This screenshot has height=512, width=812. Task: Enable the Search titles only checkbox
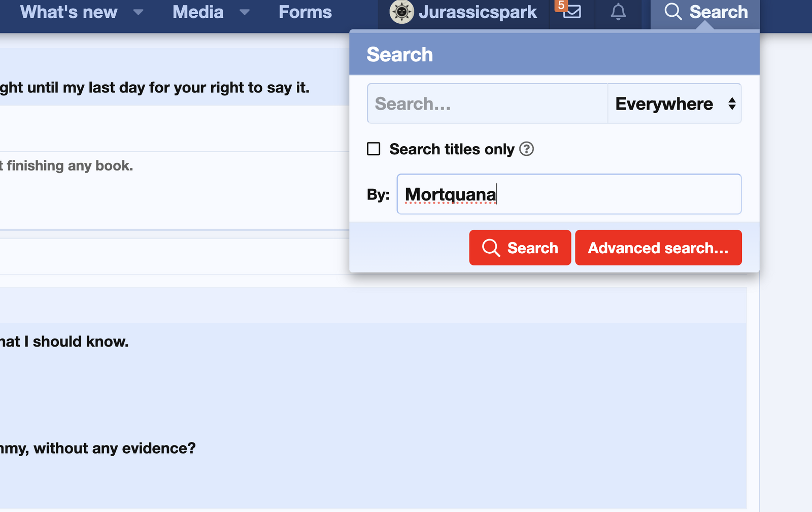tap(374, 149)
